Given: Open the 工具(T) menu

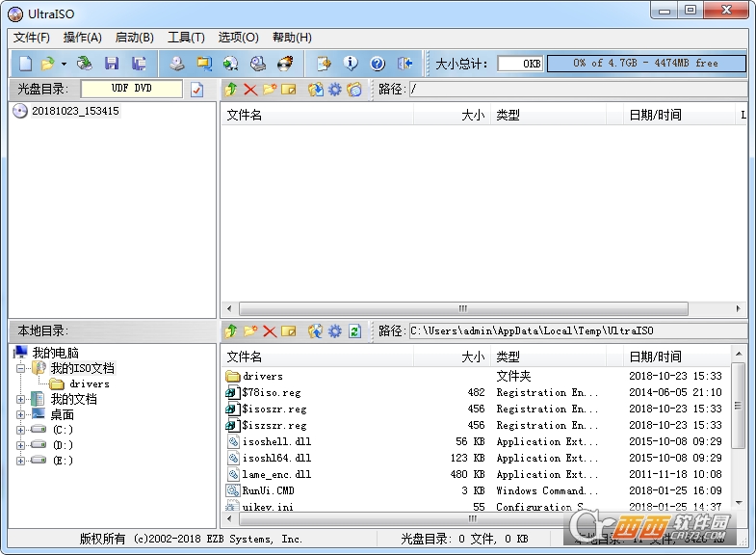Looking at the screenshot, I should [186, 38].
